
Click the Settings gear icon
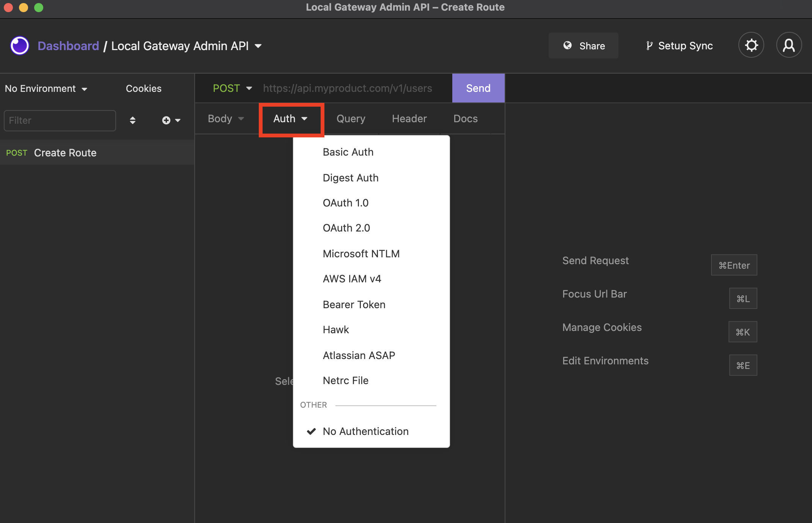tap(752, 46)
